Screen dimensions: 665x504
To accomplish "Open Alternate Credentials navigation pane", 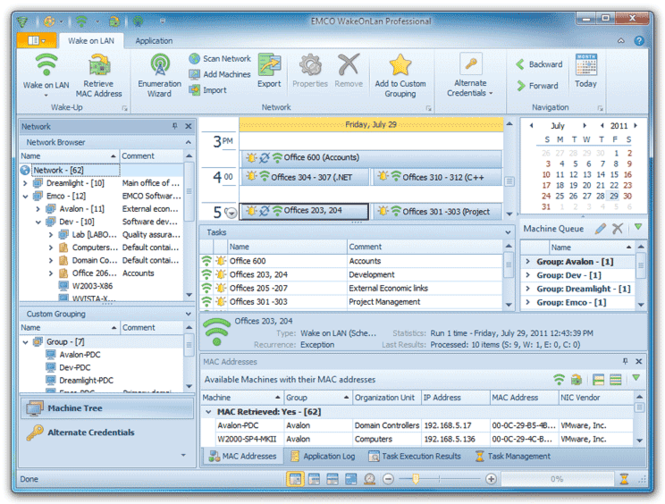I will point(107,432).
